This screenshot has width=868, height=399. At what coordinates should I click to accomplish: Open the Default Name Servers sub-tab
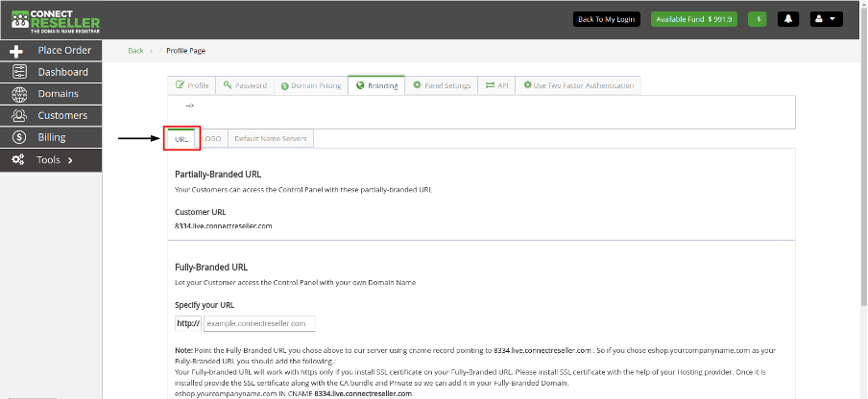click(271, 139)
